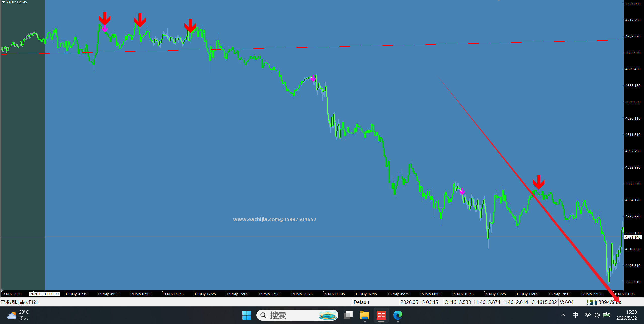
Task: Select the current price label 4521.146
Action: (633, 237)
